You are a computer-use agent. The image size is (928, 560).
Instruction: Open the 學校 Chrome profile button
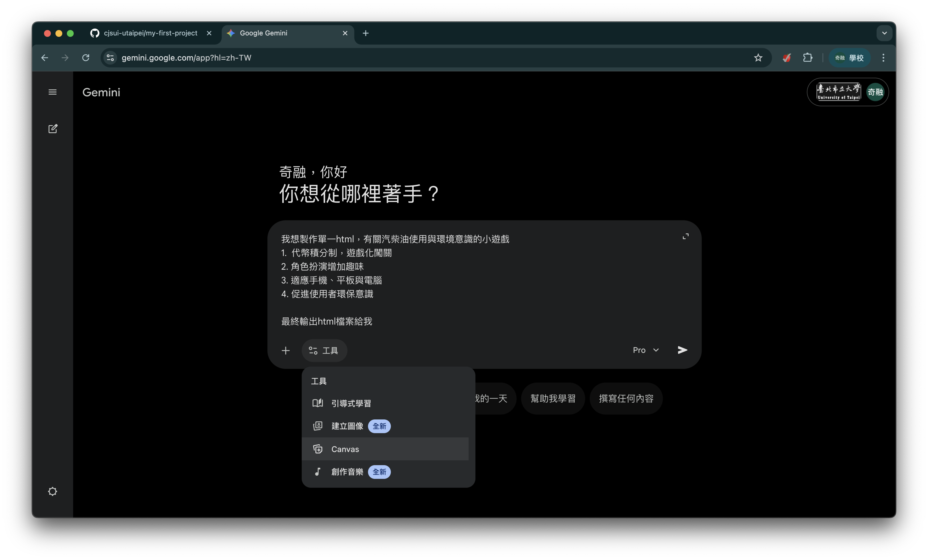(x=849, y=58)
